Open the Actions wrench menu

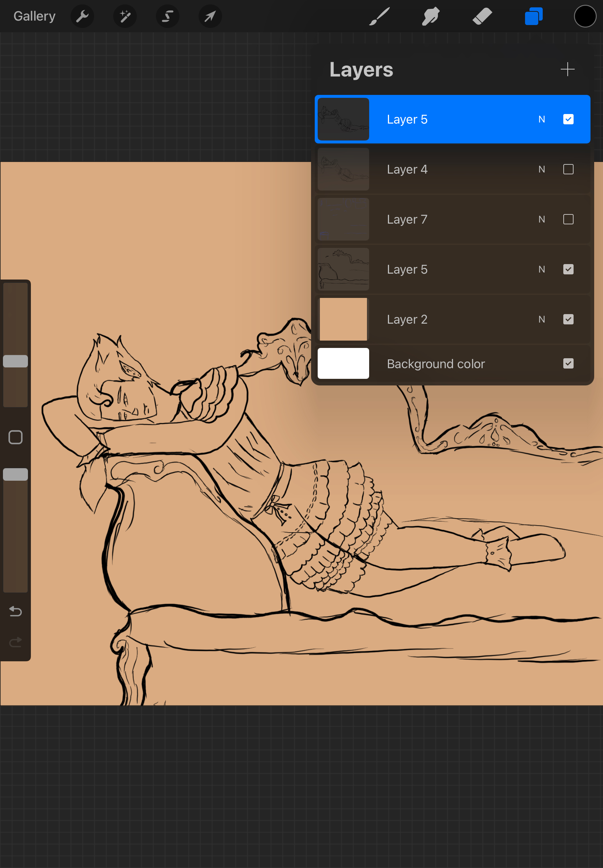click(x=82, y=16)
